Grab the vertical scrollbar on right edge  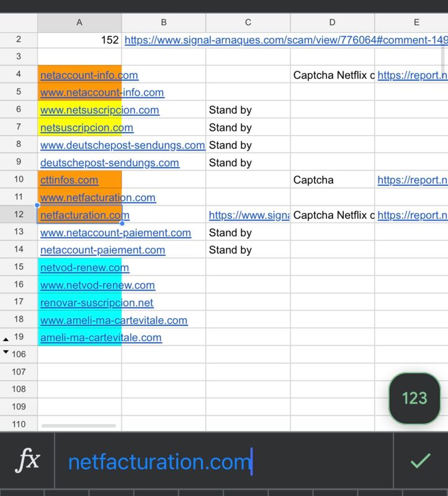443,58
